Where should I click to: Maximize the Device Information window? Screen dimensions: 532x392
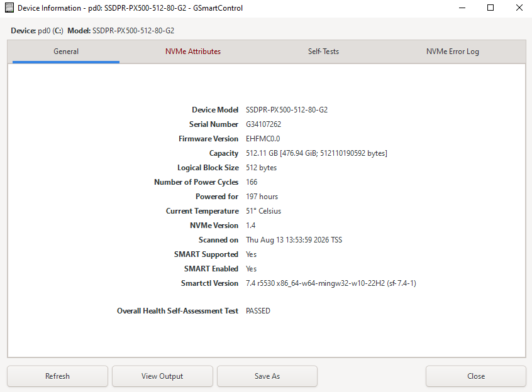490,8
